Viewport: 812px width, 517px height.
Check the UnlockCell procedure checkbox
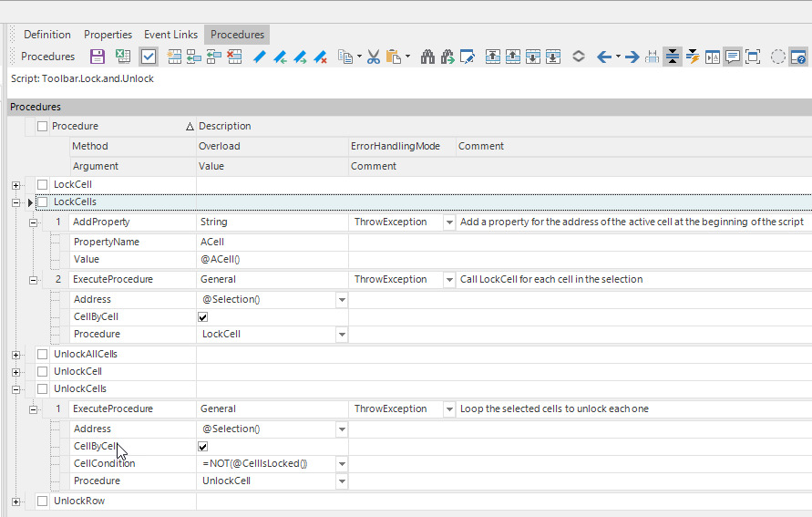pos(43,371)
